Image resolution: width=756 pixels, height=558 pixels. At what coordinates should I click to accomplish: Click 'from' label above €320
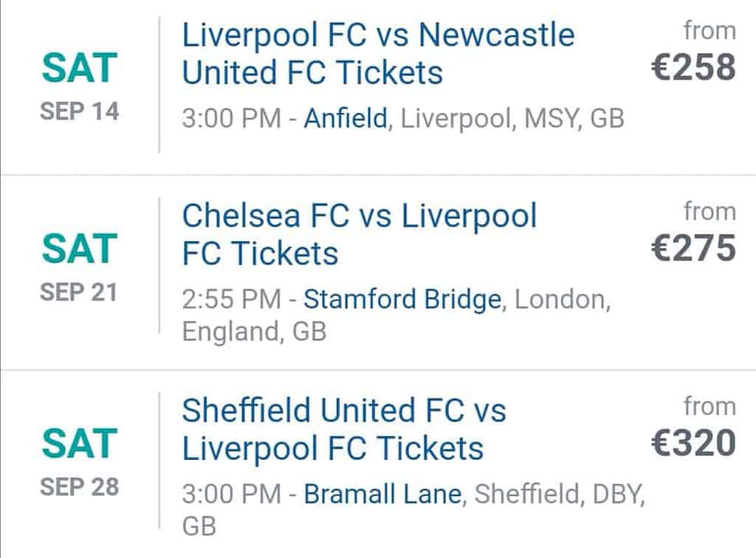[709, 407]
